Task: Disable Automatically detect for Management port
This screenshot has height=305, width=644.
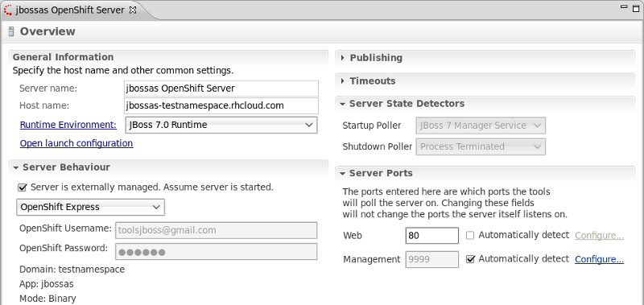Action: (471, 259)
